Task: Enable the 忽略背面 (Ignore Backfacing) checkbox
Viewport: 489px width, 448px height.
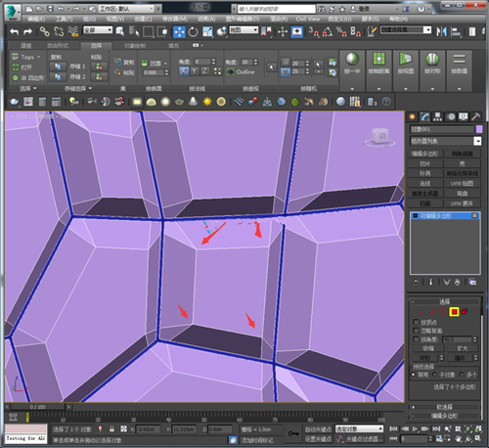Action: [416, 331]
